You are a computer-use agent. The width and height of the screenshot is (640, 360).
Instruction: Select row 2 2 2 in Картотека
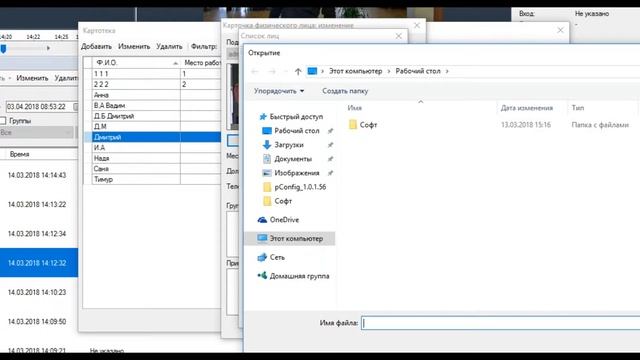[x=156, y=84]
